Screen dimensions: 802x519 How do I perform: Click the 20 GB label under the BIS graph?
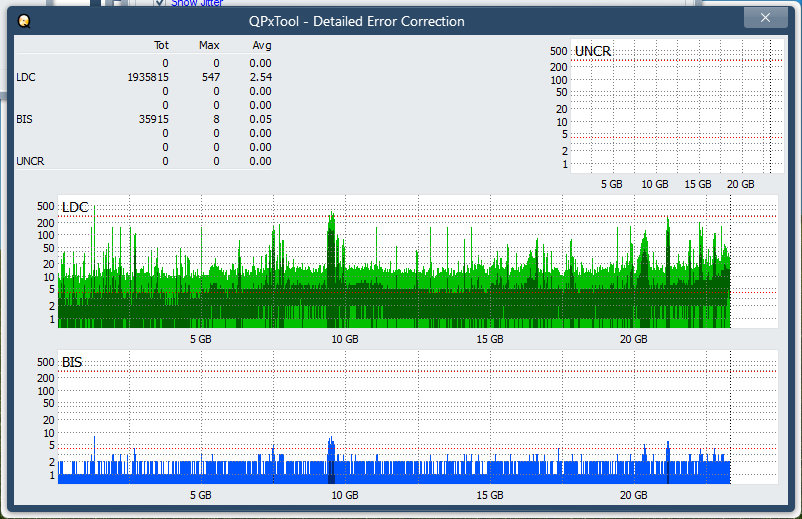coord(634,495)
